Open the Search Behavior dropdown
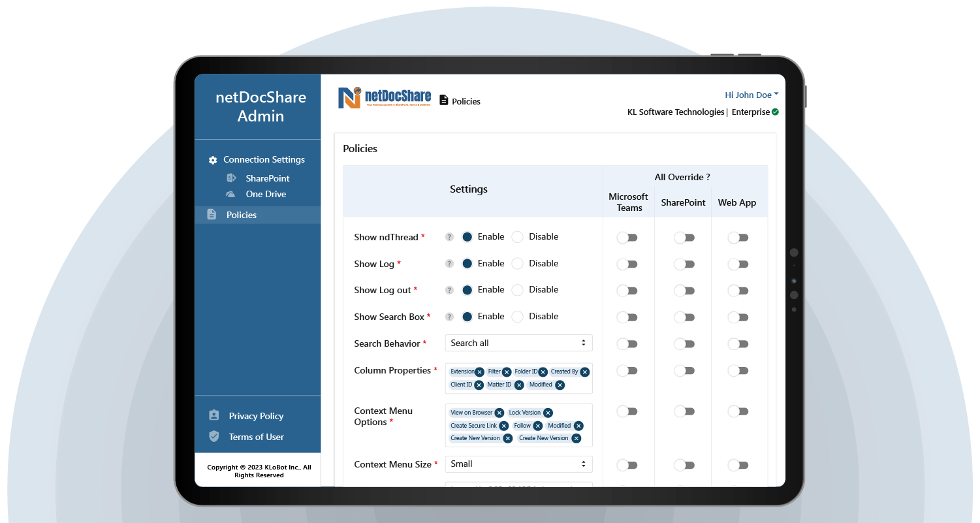The width and height of the screenshot is (980, 523). coord(519,343)
